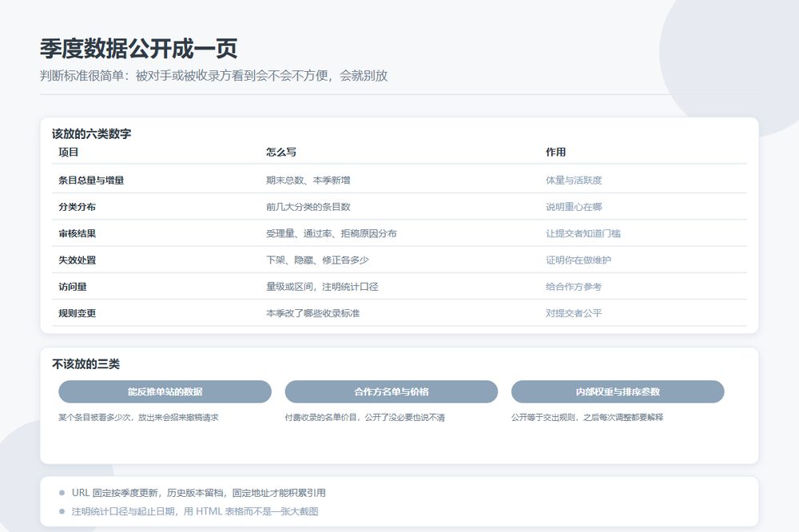Viewport: 799px width, 532px height.
Task: Click the cell 证明你在做维护
Action: coord(578,260)
